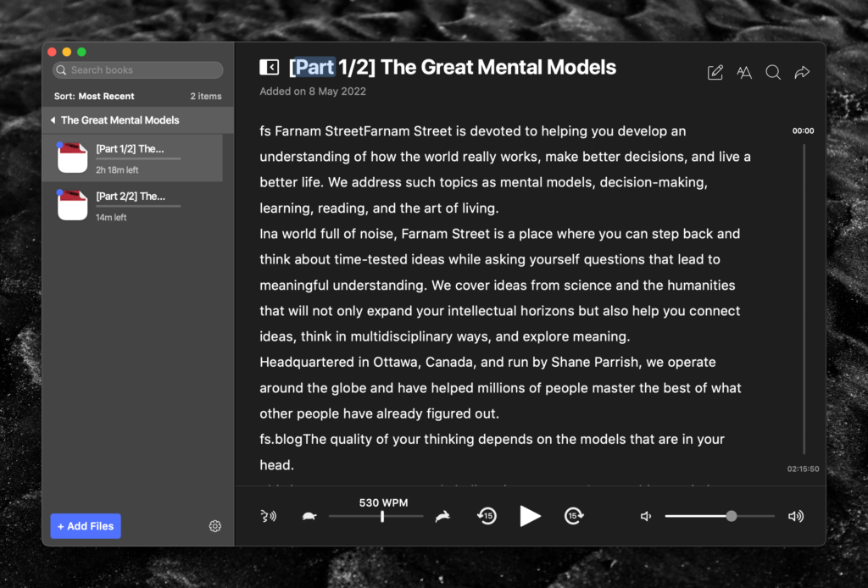Click the Part 2/2 book thumbnail
This screenshot has height=588, width=868.
point(73,205)
